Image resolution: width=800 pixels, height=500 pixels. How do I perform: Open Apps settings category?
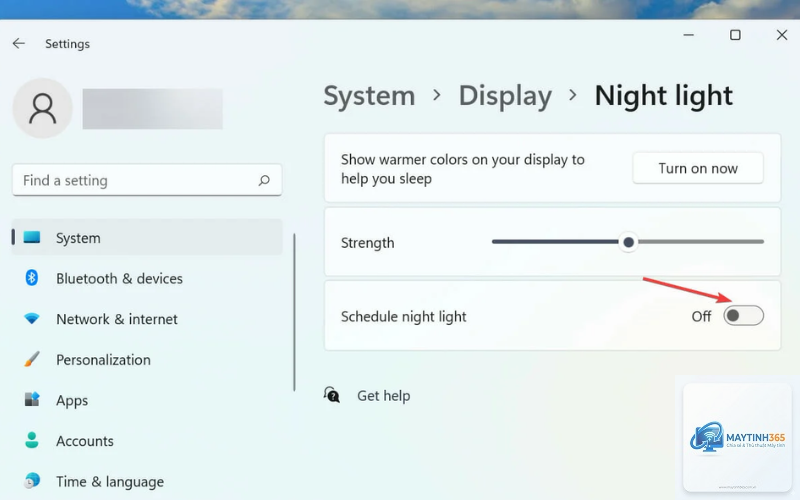(x=147, y=400)
